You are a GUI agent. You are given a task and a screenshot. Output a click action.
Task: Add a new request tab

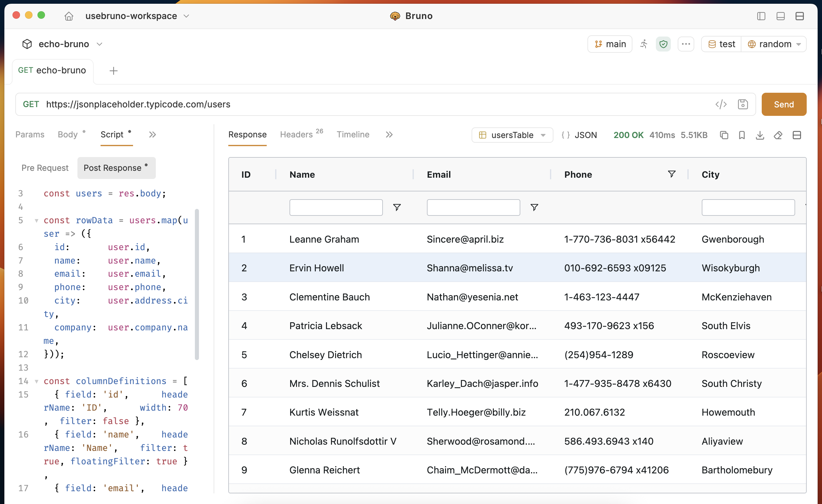(x=113, y=71)
